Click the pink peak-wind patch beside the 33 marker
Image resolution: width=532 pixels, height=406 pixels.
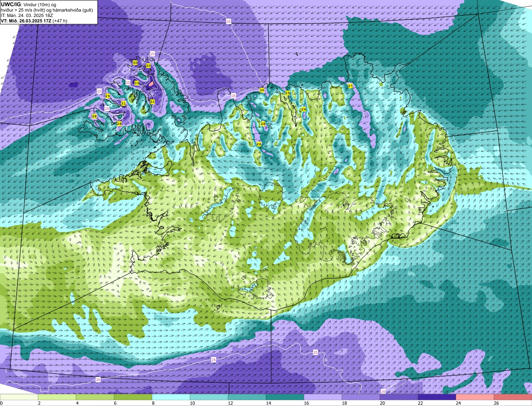point(151,84)
